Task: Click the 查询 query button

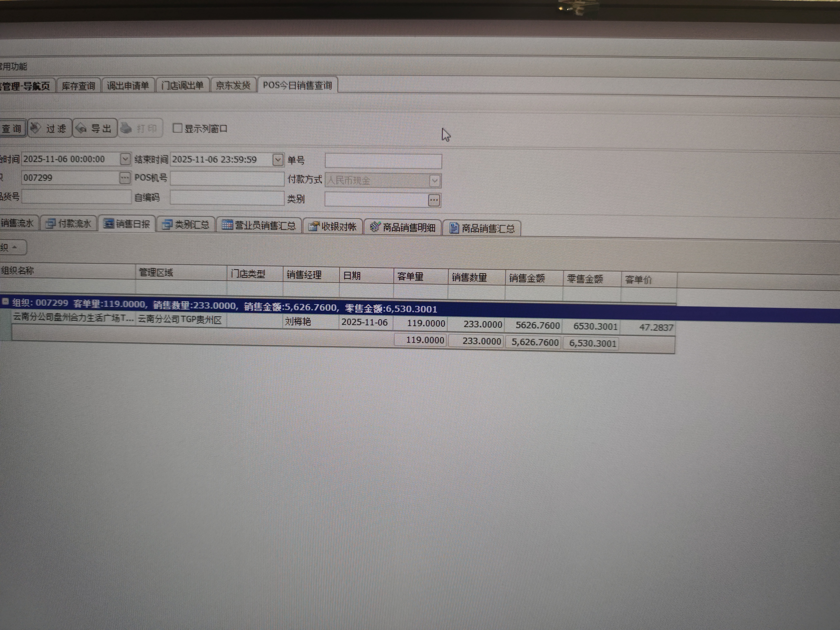Action: pyautogui.click(x=11, y=128)
